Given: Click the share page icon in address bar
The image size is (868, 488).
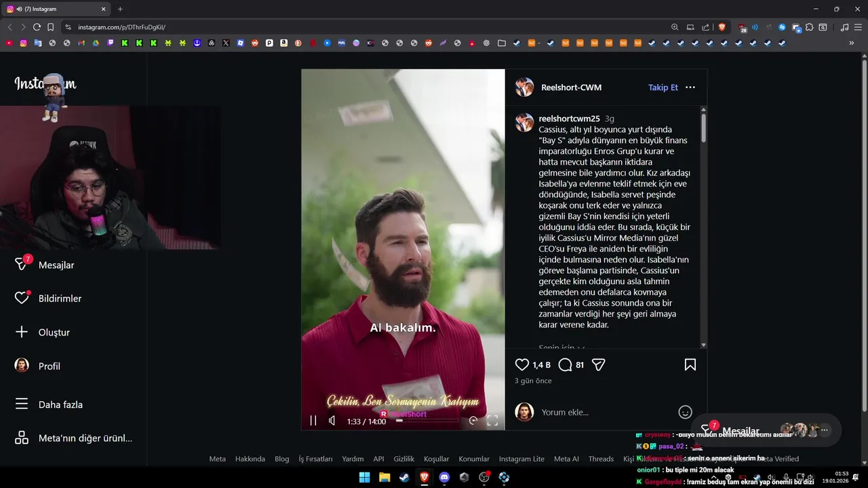Looking at the screenshot, I should click(x=706, y=27).
